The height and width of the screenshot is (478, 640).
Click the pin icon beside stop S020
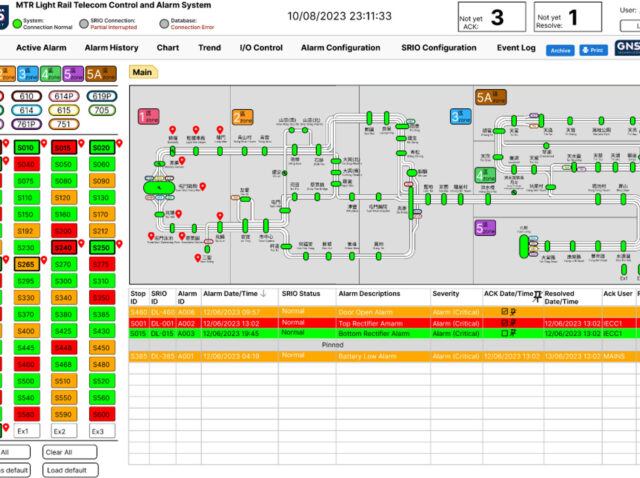point(119,144)
